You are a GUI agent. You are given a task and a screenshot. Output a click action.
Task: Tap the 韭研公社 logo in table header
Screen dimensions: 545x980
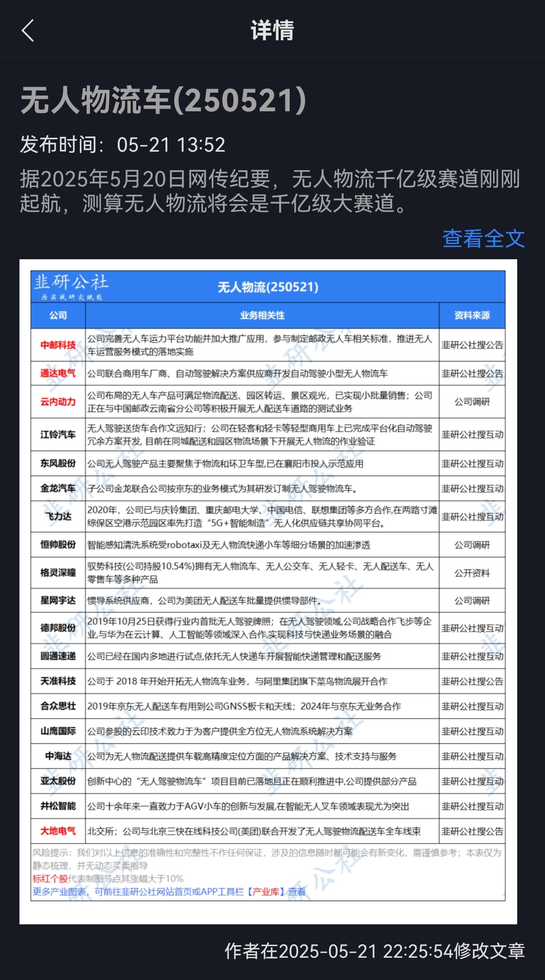[x=70, y=287]
